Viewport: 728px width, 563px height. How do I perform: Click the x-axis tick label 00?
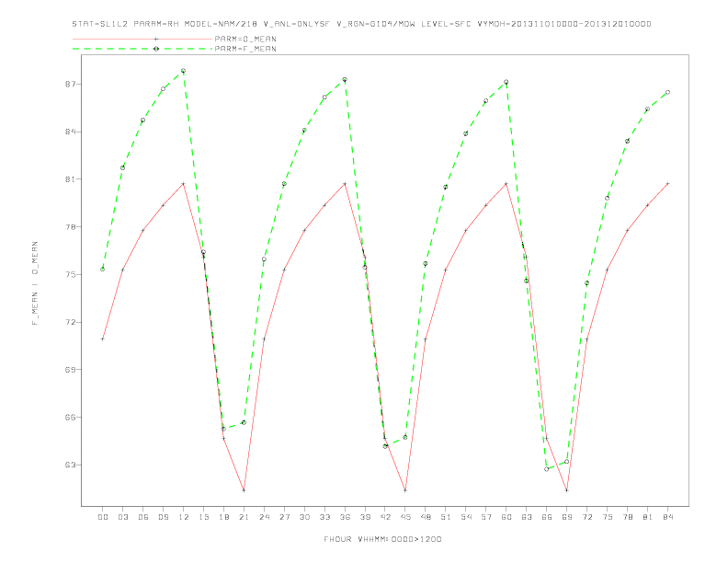[x=103, y=517]
